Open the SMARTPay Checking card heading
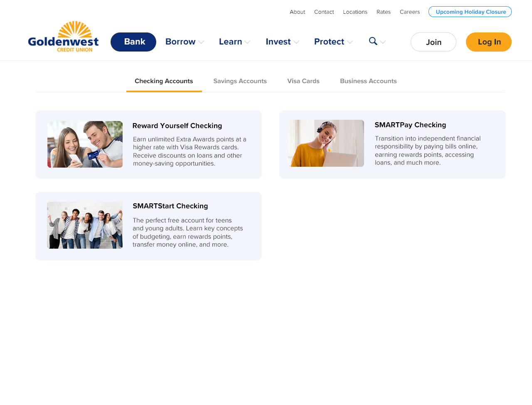This screenshot has width=532, height=405. click(410, 125)
